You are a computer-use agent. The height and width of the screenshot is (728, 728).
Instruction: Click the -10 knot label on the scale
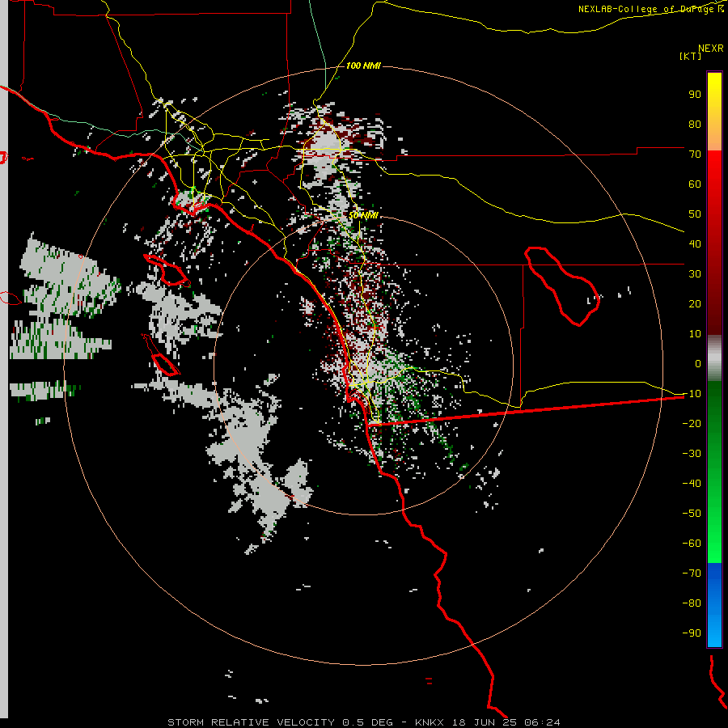tap(692, 394)
